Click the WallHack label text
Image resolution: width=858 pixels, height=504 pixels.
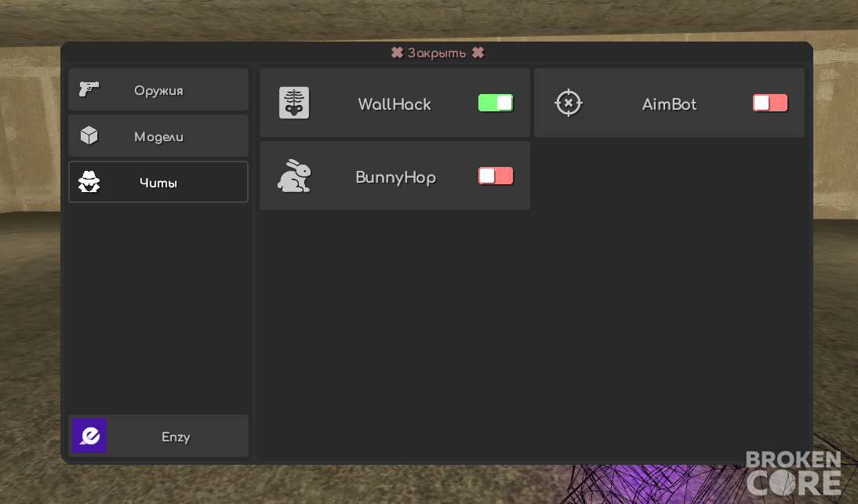click(x=394, y=104)
